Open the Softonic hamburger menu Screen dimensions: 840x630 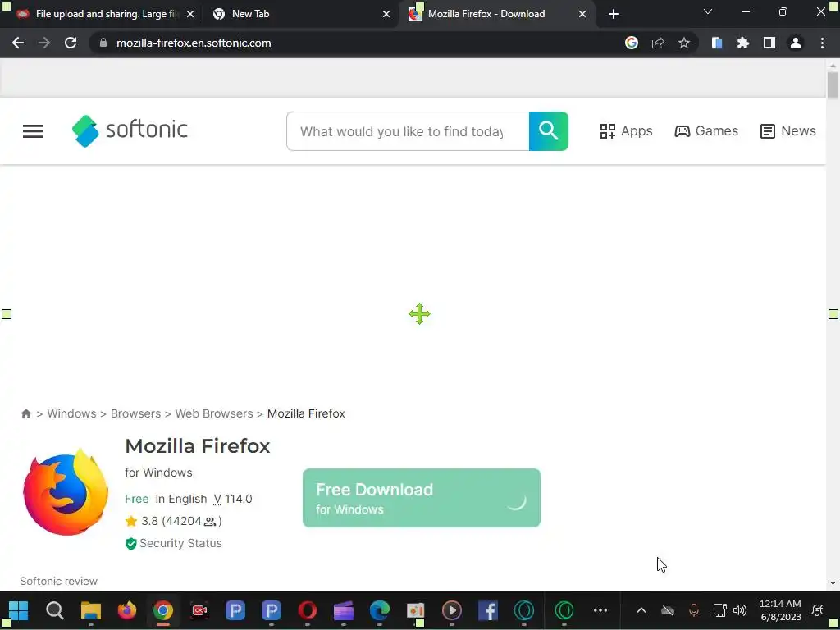click(33, 131)
